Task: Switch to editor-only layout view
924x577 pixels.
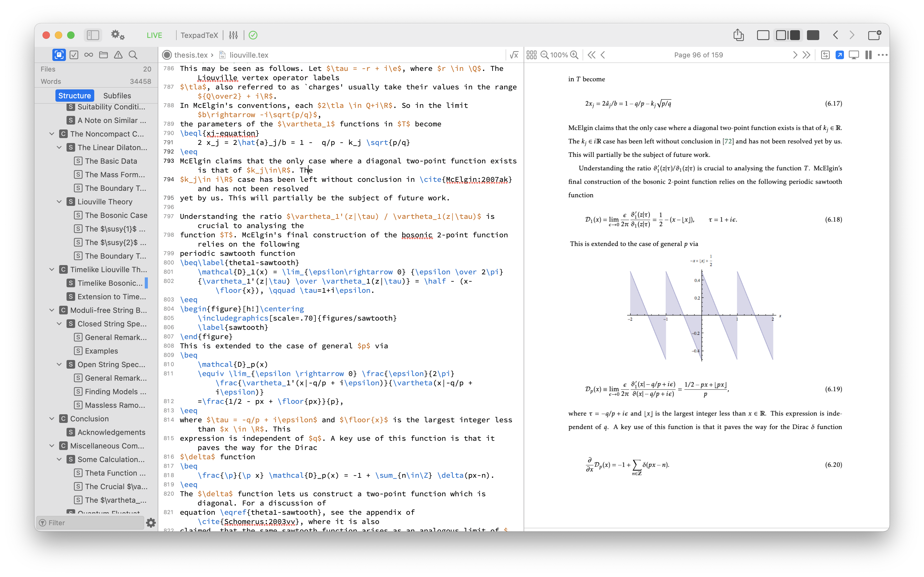Action: [763, 35]
